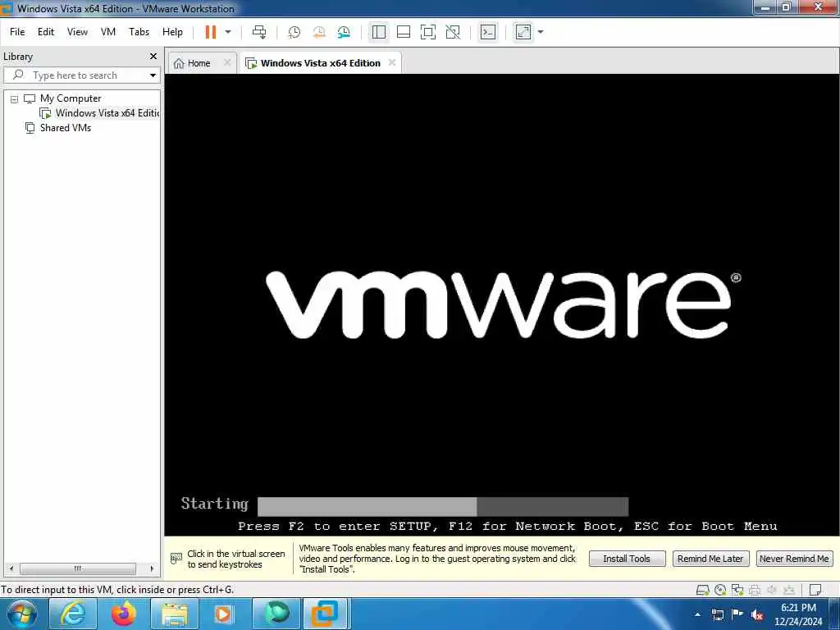Launch Internet Explorer from the taskbar
840x630 pixels.
point(72,614)
